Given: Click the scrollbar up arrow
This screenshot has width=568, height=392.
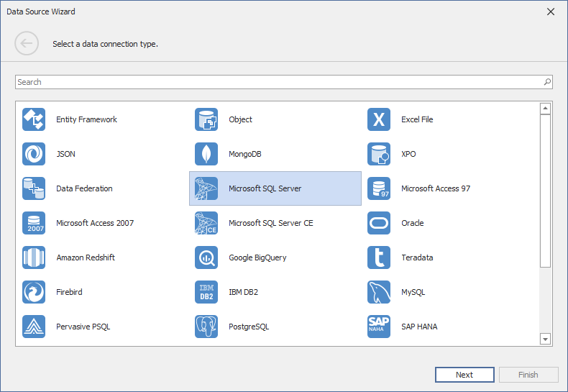Looking at the screenshot, I should tap(545, 109).
